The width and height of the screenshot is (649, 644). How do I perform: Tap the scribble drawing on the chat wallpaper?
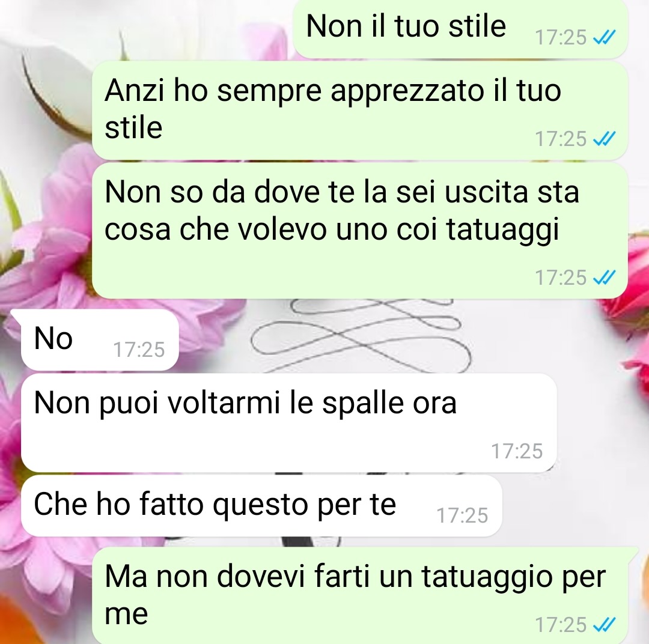pos(360,335)
